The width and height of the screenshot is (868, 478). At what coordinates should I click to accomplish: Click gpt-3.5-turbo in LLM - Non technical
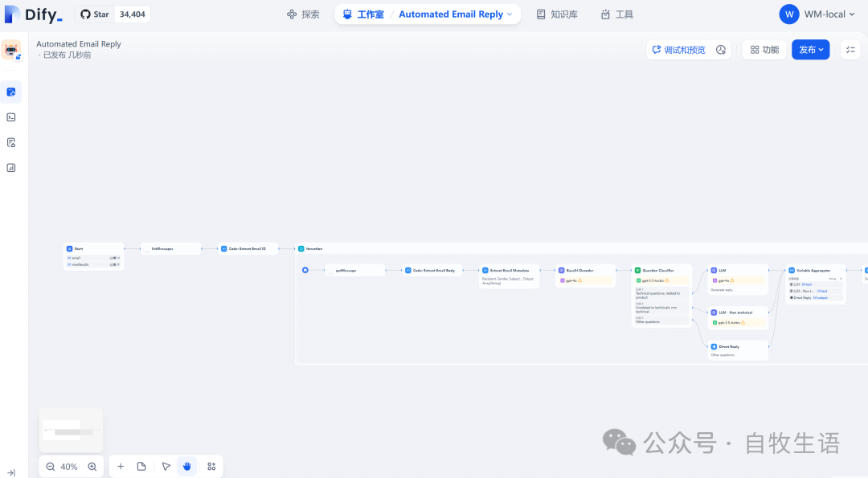(x=738, y=322)
